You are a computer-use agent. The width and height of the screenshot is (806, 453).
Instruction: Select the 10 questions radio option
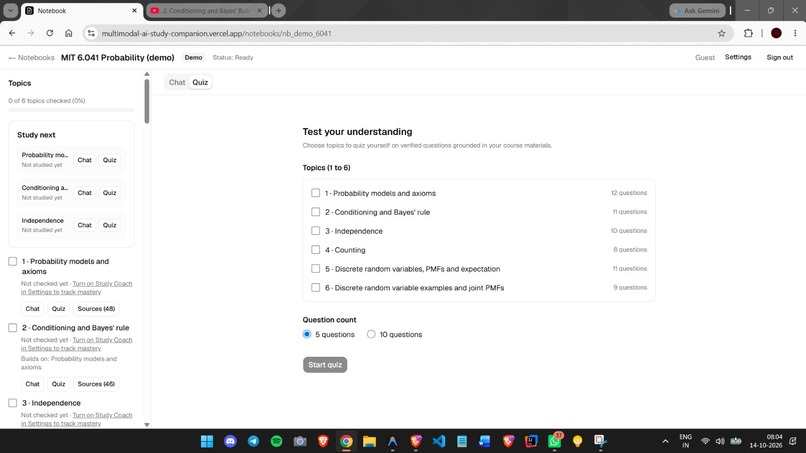(371, 334)
